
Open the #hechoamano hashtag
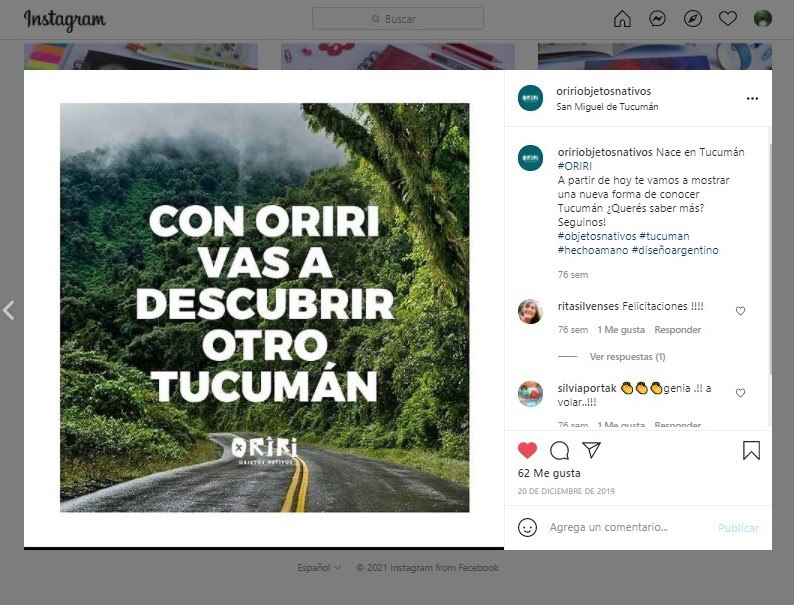pos(593,250)
